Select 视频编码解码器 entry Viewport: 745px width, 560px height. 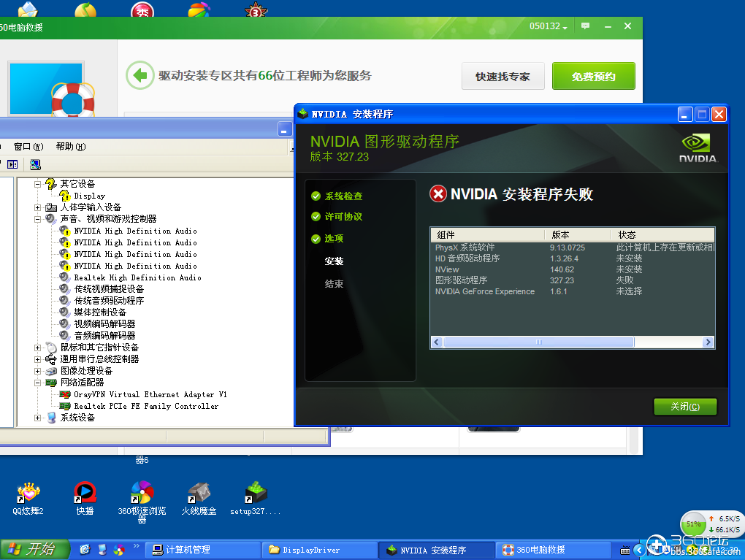tap(104, 324)
